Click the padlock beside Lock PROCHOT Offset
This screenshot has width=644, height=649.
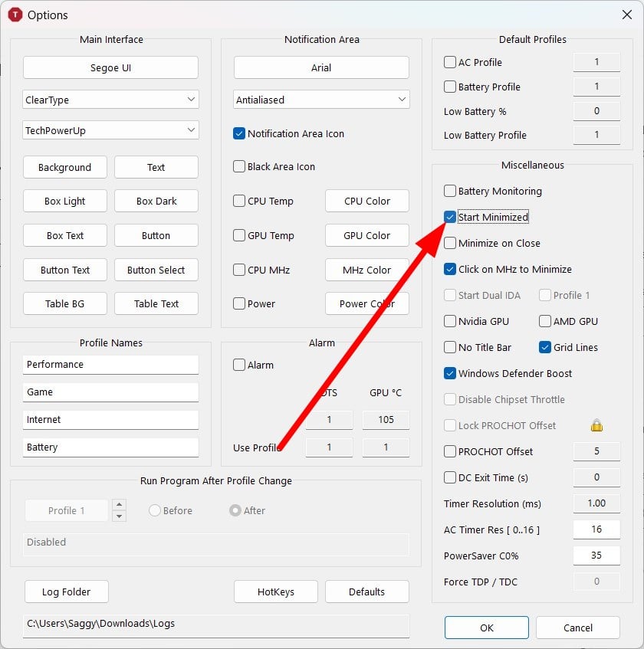(x=596, y=425)
